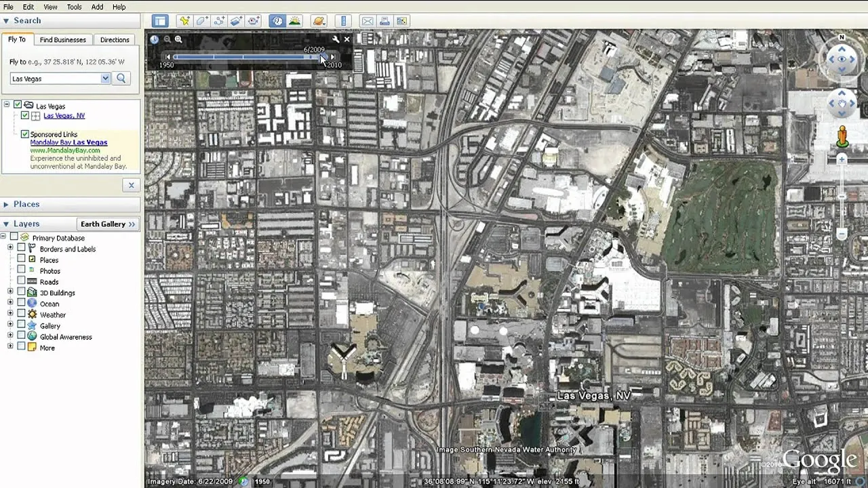Screen dimensions: 868x488
Task: Open the Tools menu
Action: [74, 7]
